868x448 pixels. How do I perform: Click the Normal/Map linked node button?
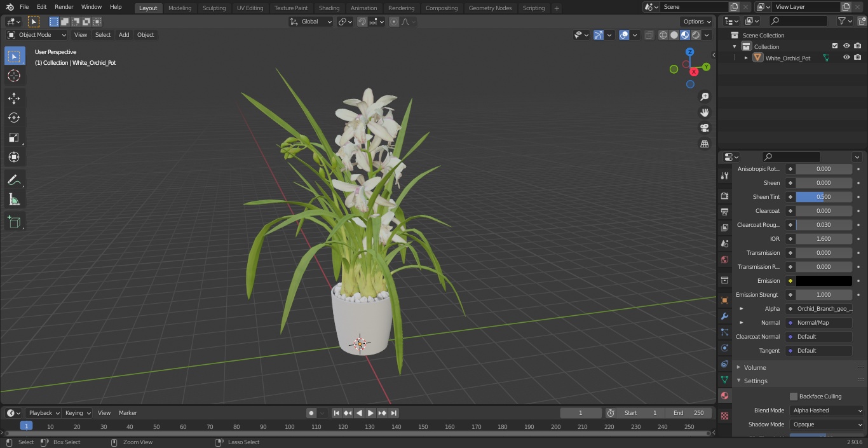coord(819,323)
